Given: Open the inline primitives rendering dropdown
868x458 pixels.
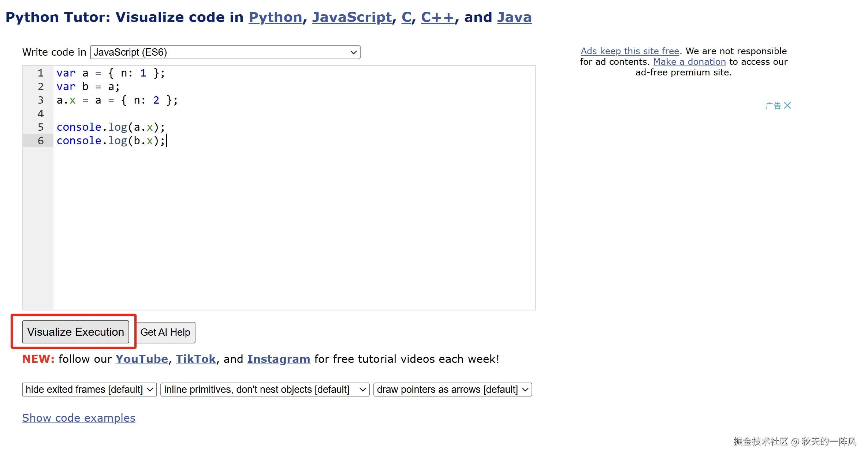Looking at the screenshot, I should pos(265,390).
